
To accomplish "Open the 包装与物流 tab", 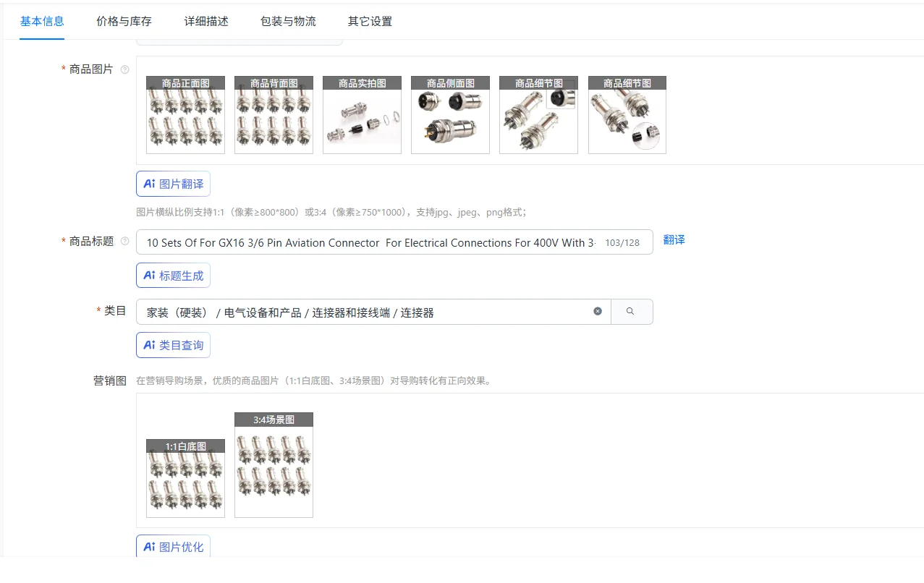I will click(x=288, y=21).
